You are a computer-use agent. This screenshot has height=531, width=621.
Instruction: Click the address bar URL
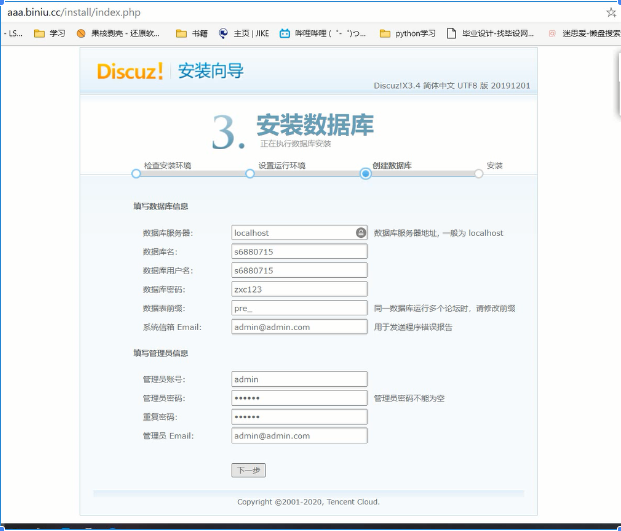pos(74,13)
